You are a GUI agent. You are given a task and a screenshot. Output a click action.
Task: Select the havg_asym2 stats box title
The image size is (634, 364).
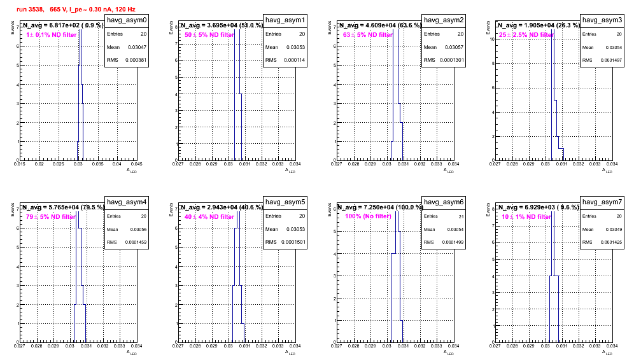pos(444,20)
